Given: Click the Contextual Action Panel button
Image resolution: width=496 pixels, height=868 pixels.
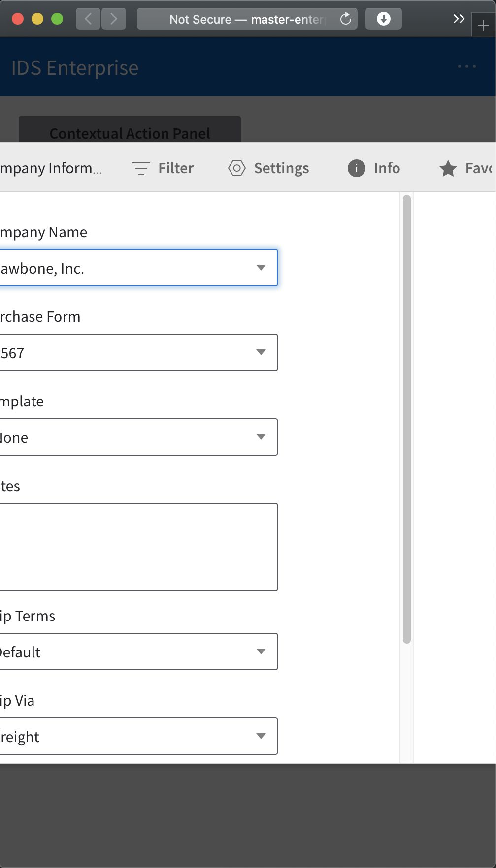Looking at the screenshot, I should (x=130, y=129).
